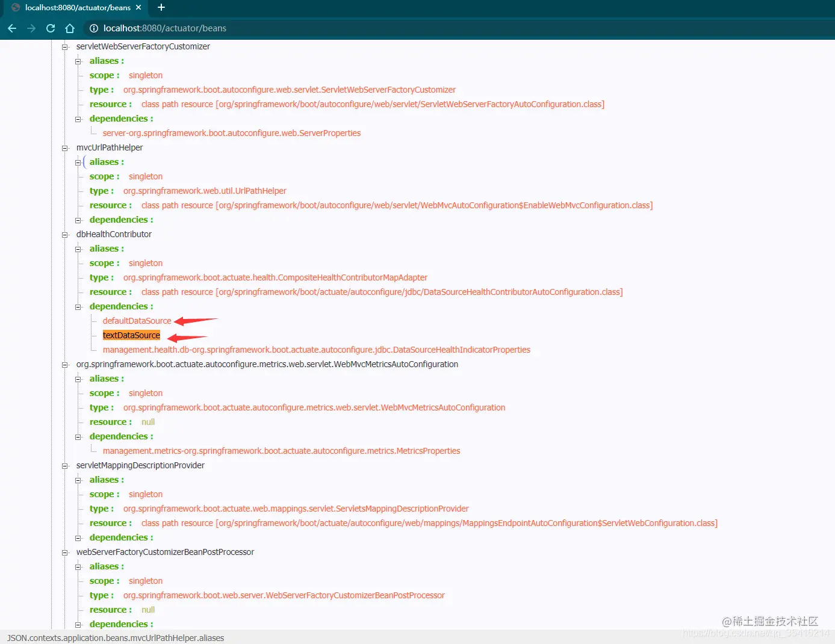
Task: Click the dependencies key under dbHealthContributor
Action: point(121,306)
